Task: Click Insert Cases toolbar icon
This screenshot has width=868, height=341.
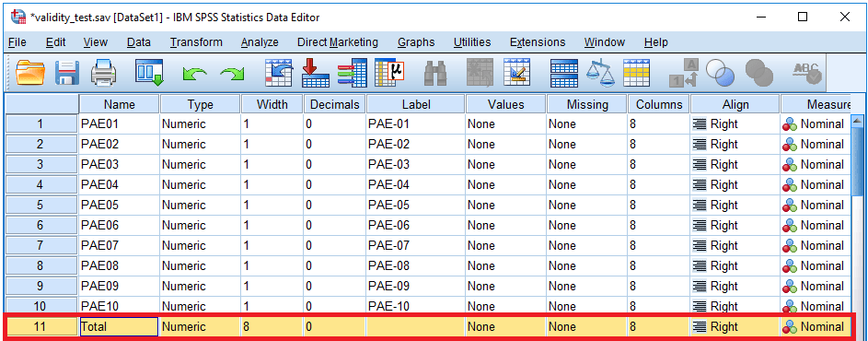Action: pyautogui.click(x=480, y=73)
